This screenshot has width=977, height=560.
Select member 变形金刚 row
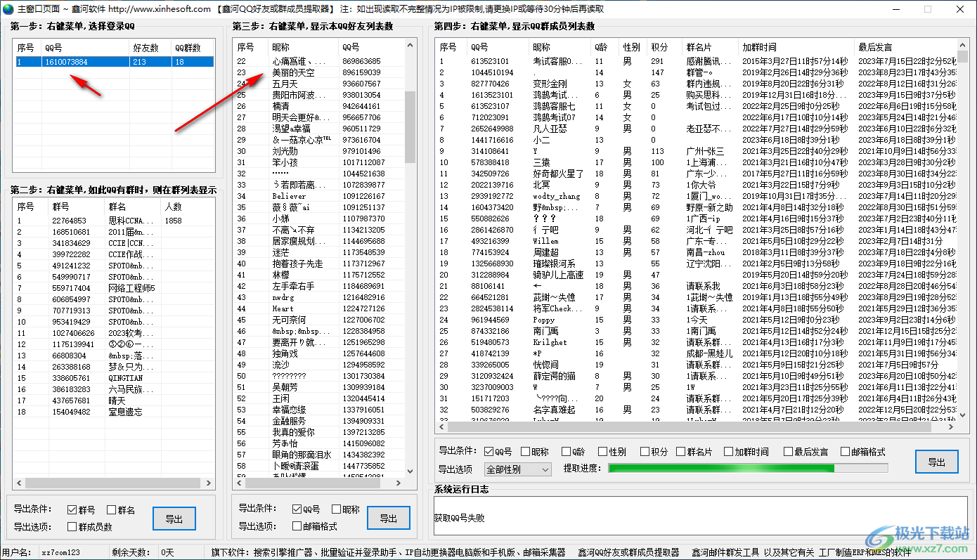pos(696,84)
